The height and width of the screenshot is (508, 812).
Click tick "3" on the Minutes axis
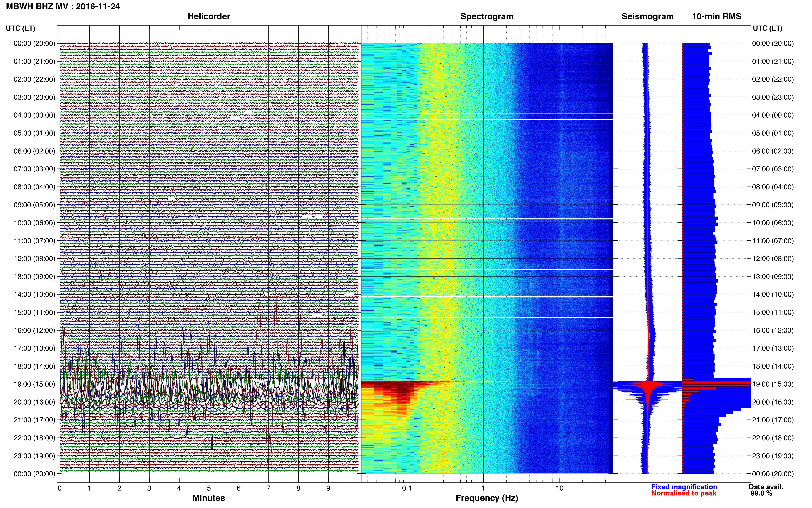(149, 488)
